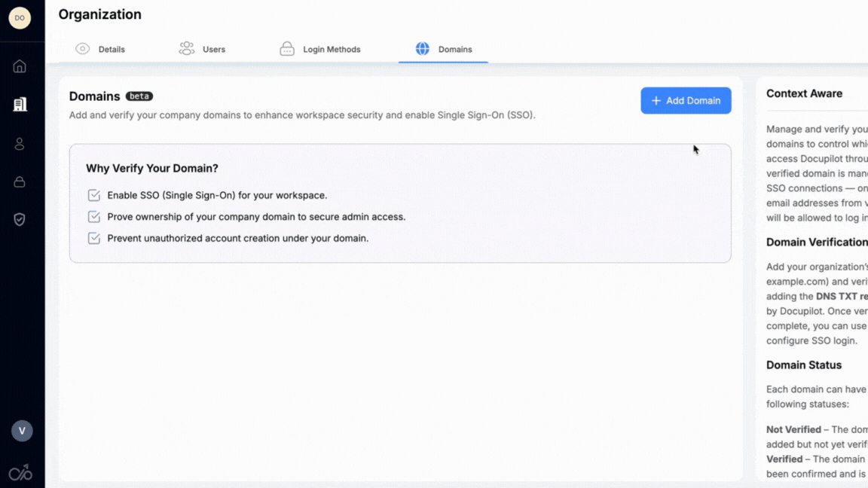Click the Domain Status section heading

point(804,365)
